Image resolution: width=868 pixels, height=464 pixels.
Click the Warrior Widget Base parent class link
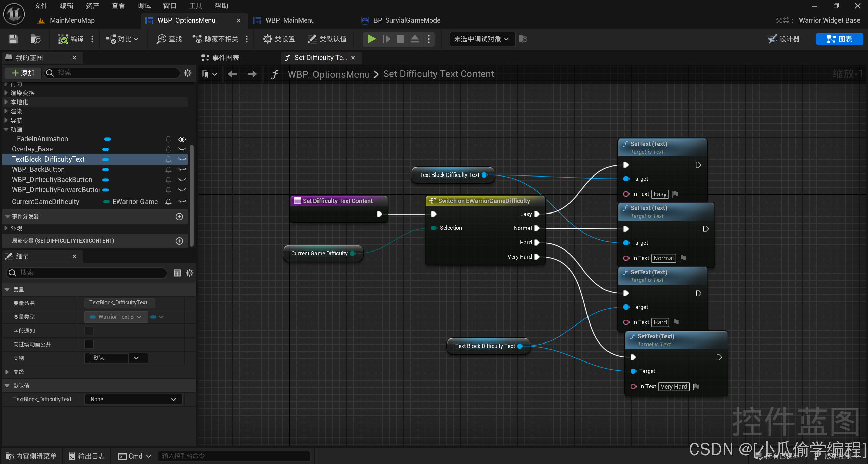point(829,20)
